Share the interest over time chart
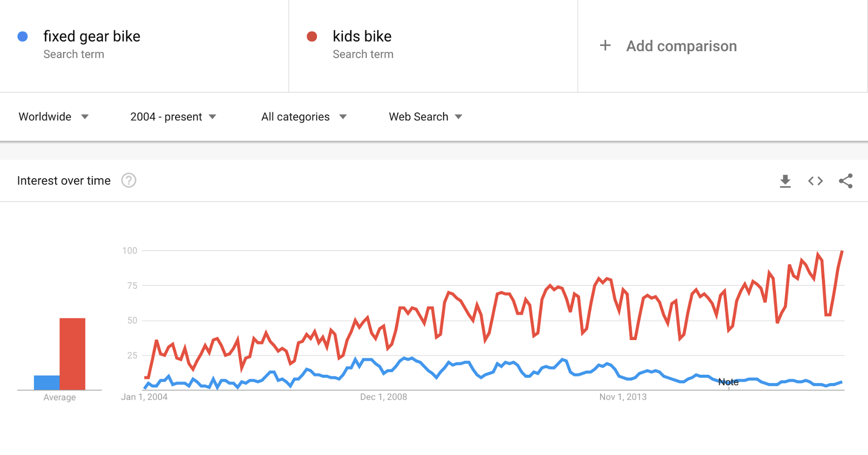This screenshot has width=868, height=455. [x=846, y=181]
